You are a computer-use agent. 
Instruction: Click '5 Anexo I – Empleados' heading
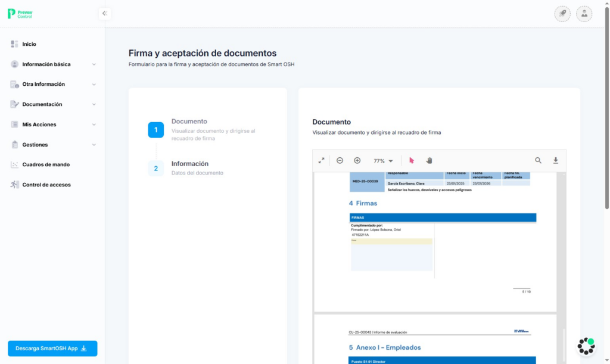pos(385,348)
